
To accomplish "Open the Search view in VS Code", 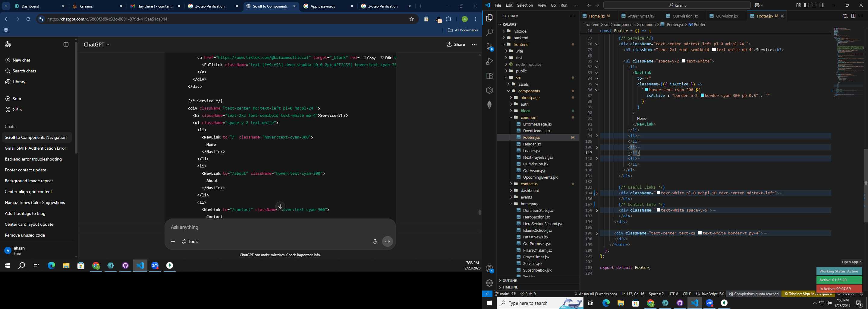I will (489, 32).
